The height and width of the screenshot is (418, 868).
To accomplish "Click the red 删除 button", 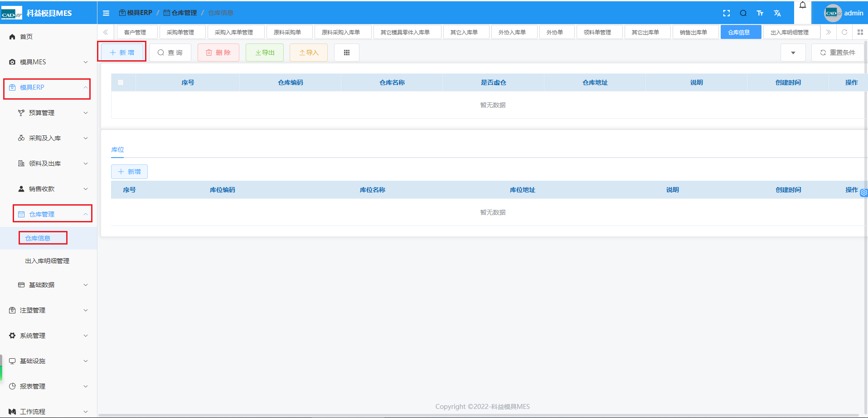I will point(218,53).
